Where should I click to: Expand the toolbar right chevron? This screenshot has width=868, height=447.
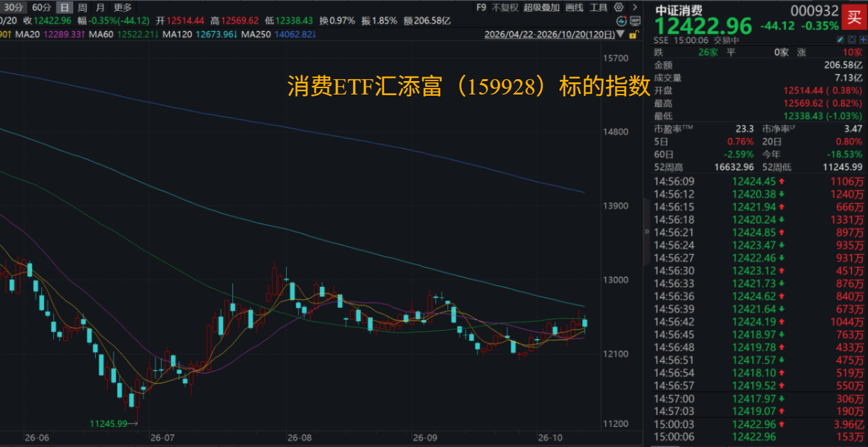634,7
